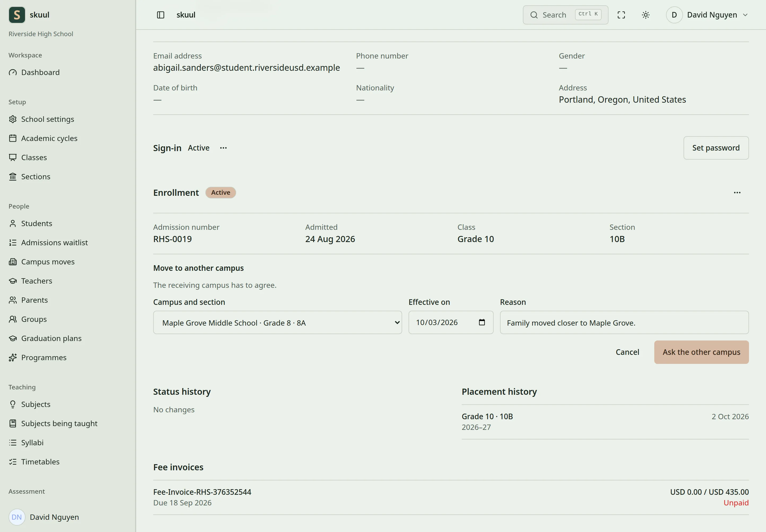Image resolution: width=766 pixels, height=532 pixels.
Task: Open the Enrollment more options menu
Action: [737, 193]
